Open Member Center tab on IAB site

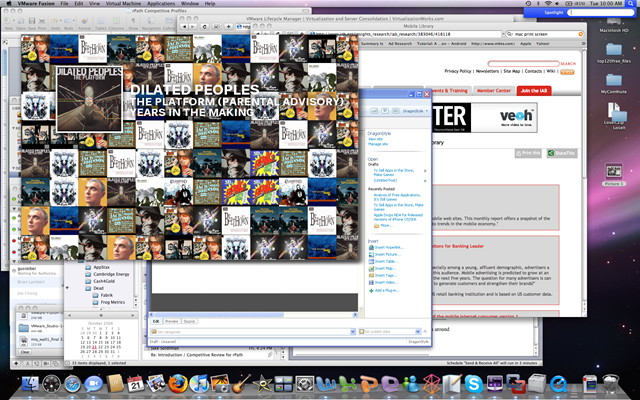pyautogui.click(x=494, y=91)
